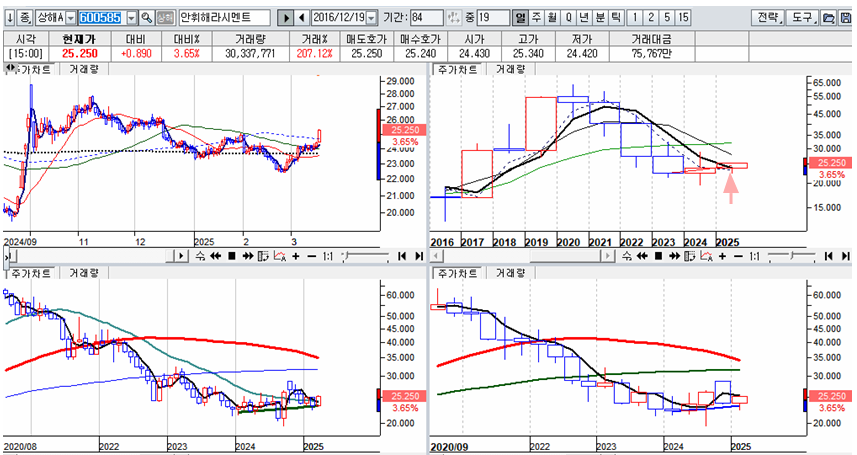Jump to last bar in top-right chart toolbar

(x=846, y=256)
